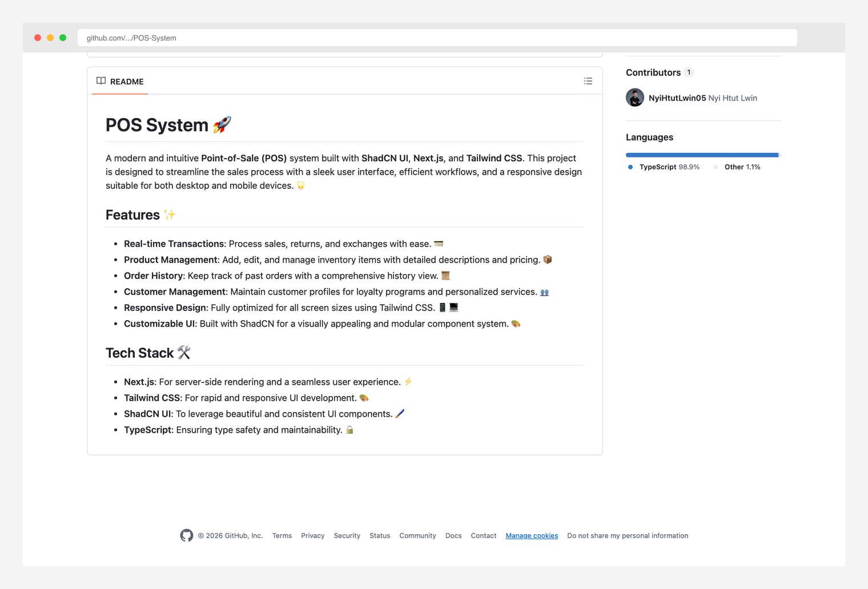This screenshot has width=868, height=589.
Task: Click the POS System heading
Action: 157,125
